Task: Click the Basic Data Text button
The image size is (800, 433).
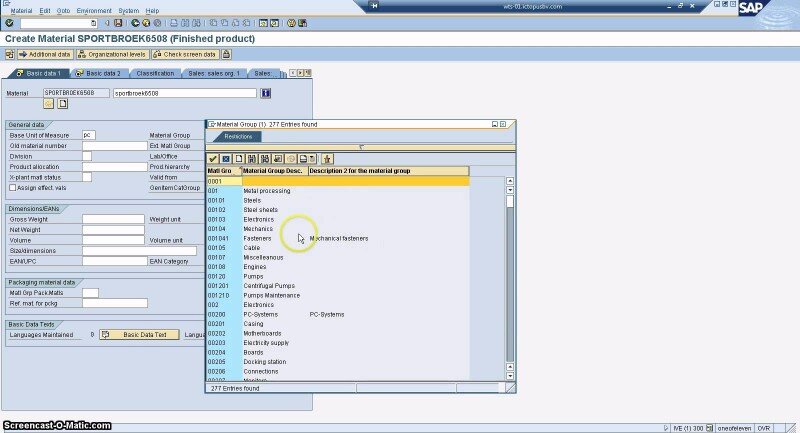Action: click(x=139, y=334)
